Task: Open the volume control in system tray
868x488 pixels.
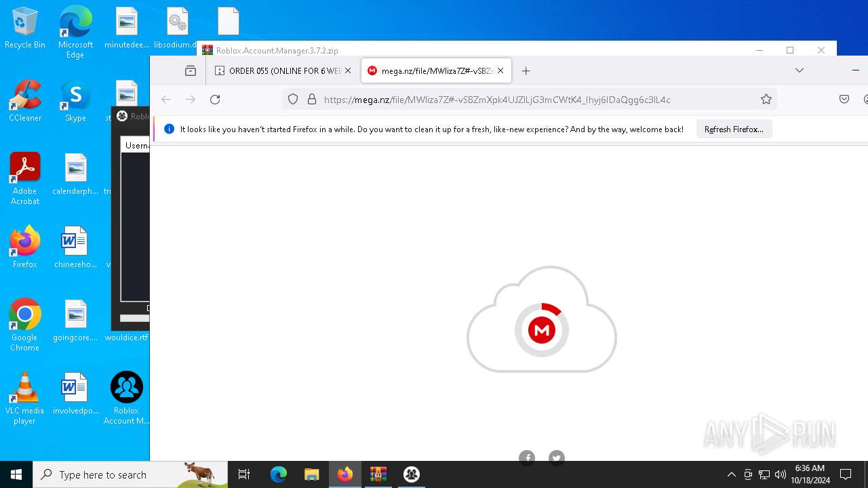Action: (x=780, y=474)
